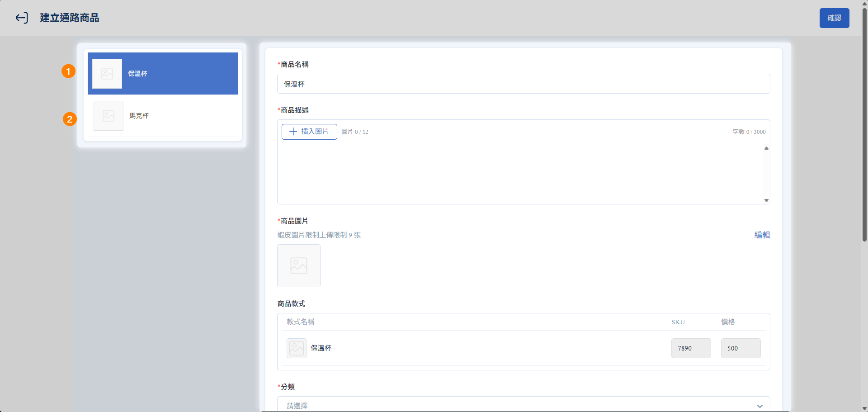Click the orange step 2 badge
Viewport: 868px width, 412px height.
coord(70,119)
